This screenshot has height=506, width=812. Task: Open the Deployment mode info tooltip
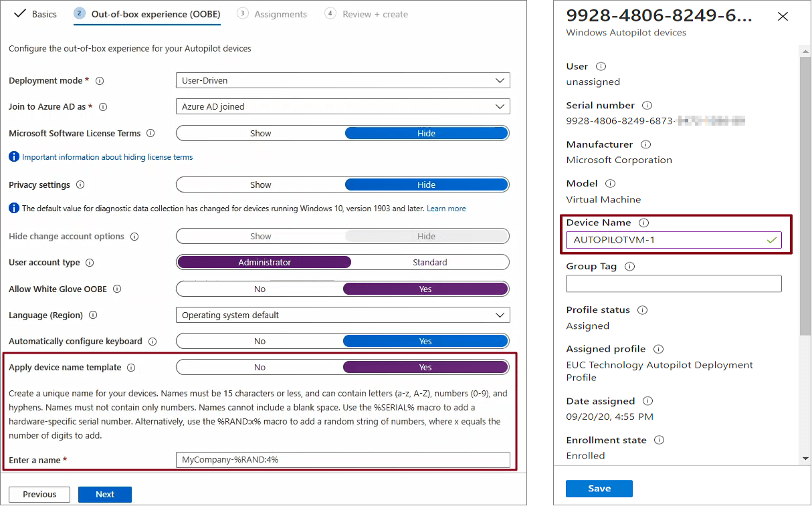click(x=100, y=80)
